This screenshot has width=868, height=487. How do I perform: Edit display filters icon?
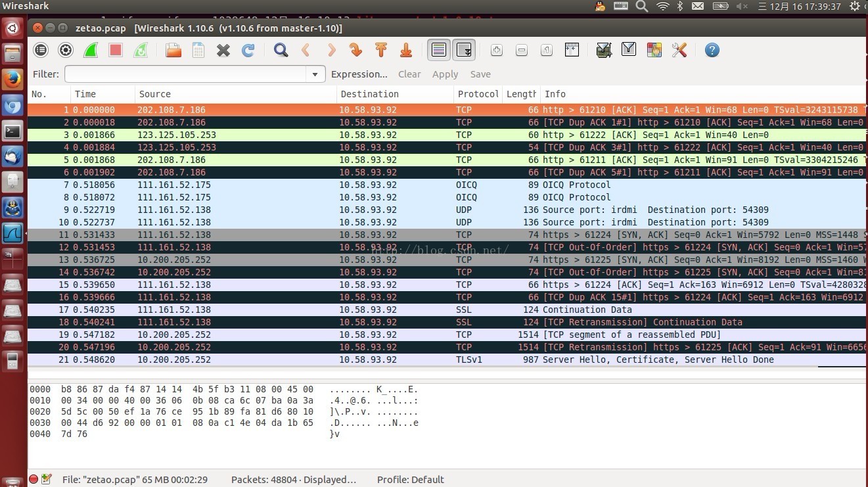[629, 50]
